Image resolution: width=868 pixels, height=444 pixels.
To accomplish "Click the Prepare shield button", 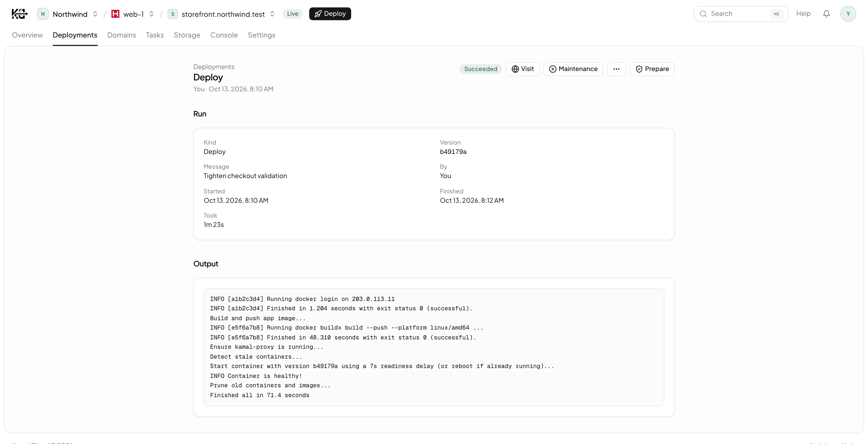I will (x=652, y=69).
